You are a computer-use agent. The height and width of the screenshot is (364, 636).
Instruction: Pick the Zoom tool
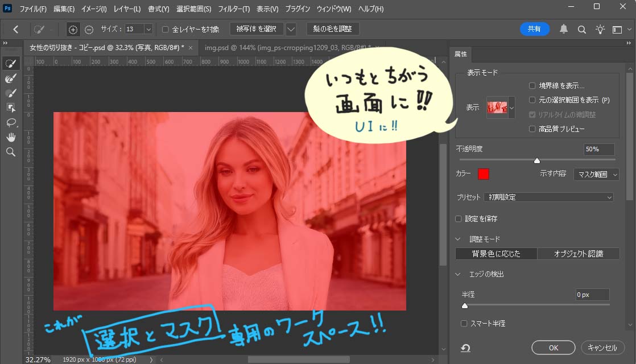pos(11,152)
